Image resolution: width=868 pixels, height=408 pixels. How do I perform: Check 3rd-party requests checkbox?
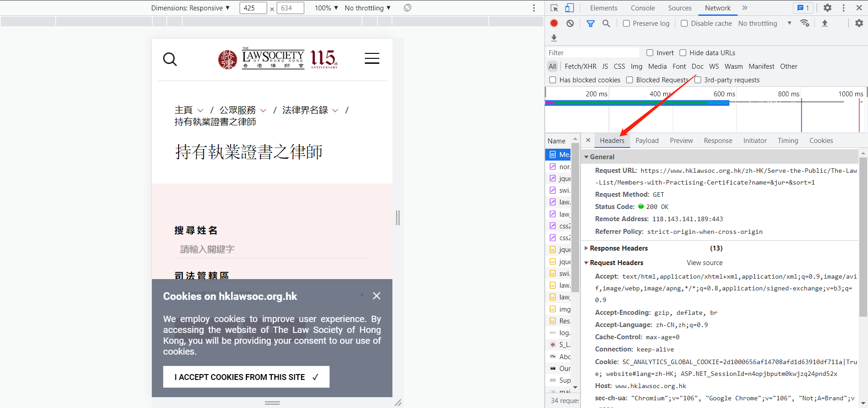[x=698, y=80]
